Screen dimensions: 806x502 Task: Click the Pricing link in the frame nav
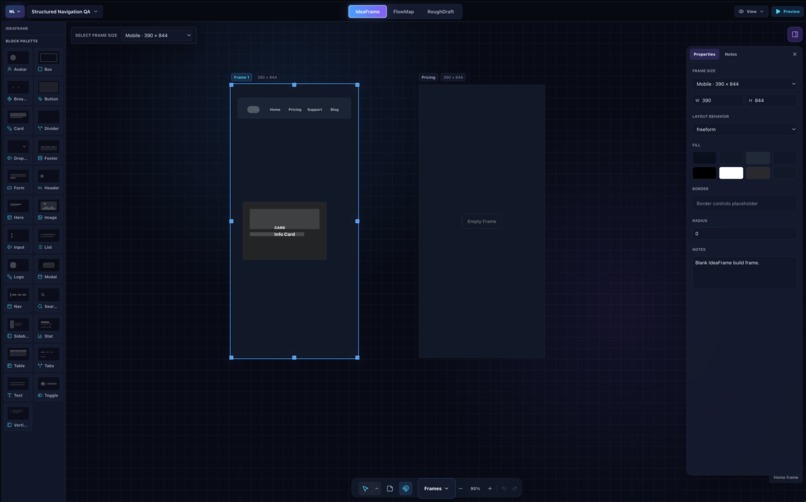(295, 109)
